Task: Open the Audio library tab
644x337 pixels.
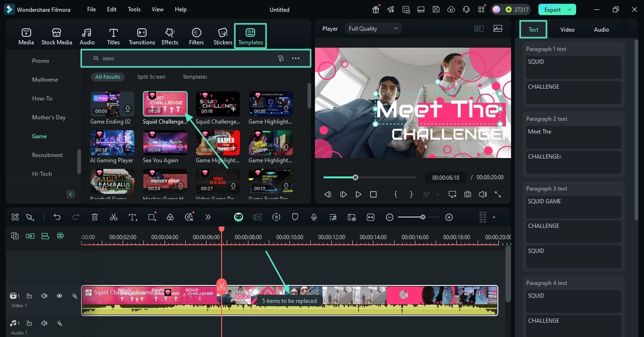Action: (87, 37)
